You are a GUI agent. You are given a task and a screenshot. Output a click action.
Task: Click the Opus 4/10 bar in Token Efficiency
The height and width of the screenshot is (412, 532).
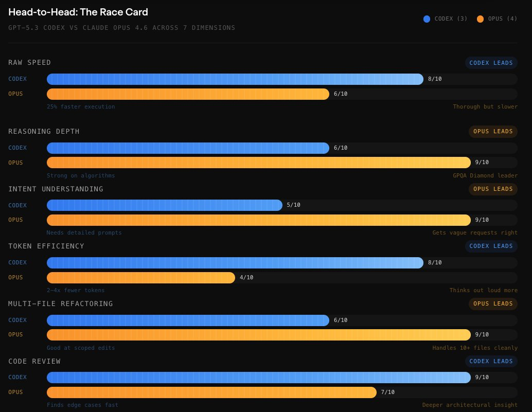[x=140, y=277]
